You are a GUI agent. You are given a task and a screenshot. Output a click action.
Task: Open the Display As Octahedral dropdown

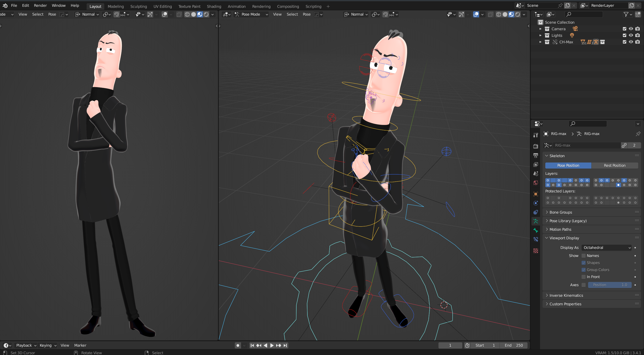point(607,248)
